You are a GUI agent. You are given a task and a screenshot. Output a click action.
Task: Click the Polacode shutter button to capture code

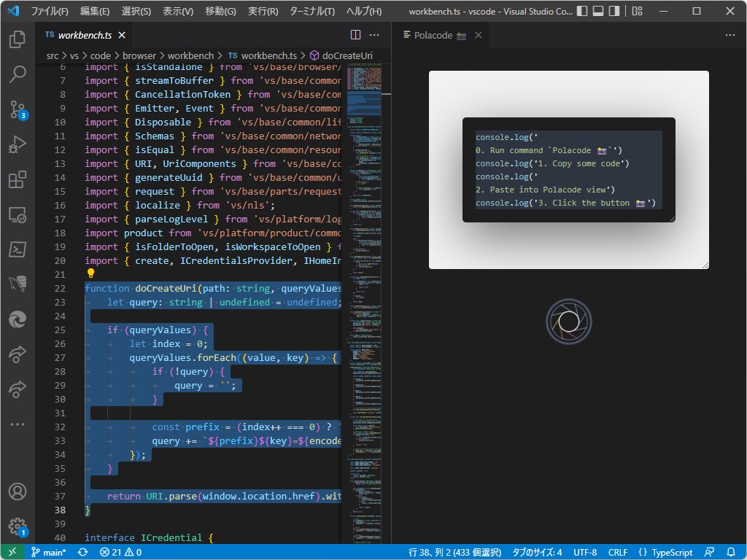(568, 321)
